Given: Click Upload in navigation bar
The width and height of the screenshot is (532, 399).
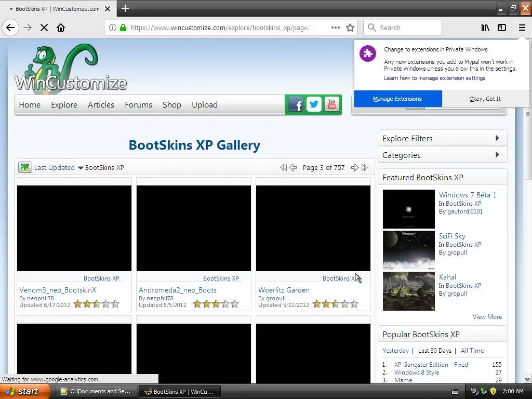Looking at the screenshot, I should [x=205, y=105].
